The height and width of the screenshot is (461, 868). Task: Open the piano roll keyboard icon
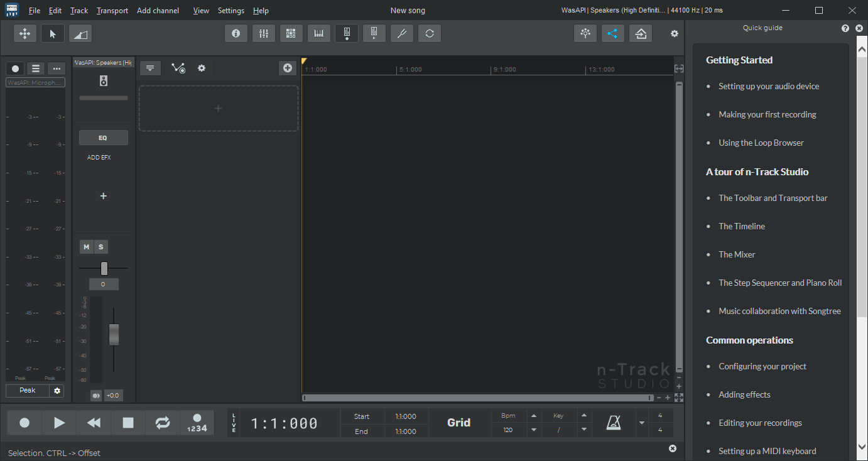(x=319, y=34)
